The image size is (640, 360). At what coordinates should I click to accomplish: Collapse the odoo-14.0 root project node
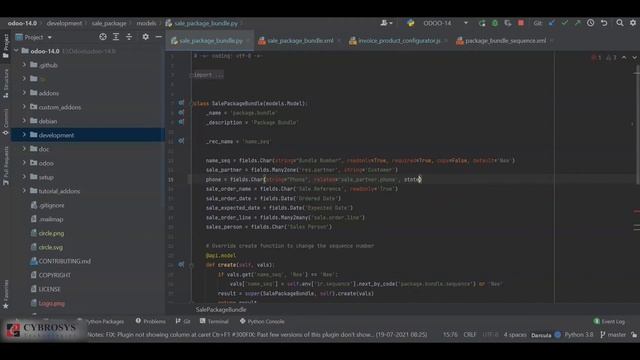click(16, 51)
